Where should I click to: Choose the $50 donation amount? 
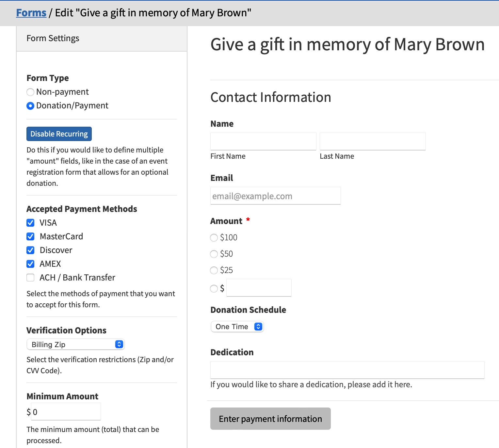[214, 254]
